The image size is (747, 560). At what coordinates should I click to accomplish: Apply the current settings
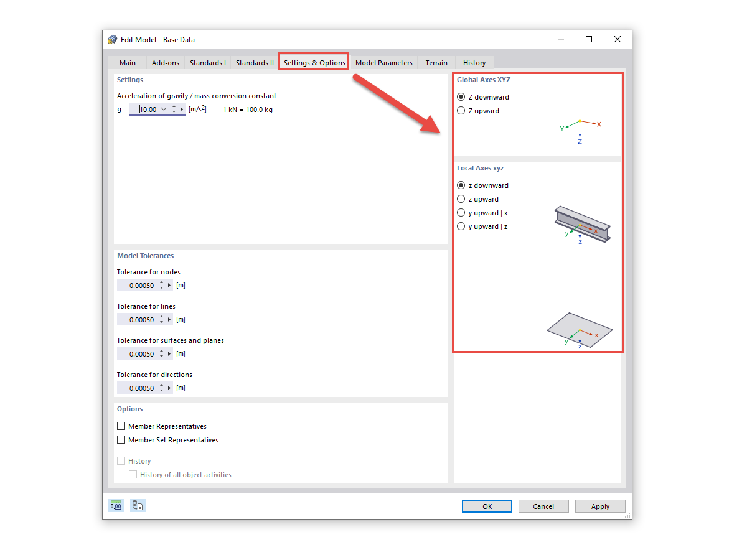tap(600, 506)
